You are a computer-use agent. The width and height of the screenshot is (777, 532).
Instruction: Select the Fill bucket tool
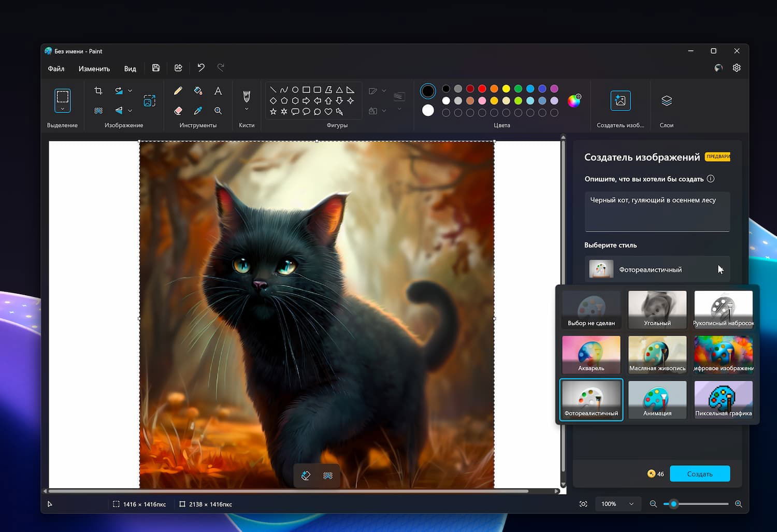(198, 91)
